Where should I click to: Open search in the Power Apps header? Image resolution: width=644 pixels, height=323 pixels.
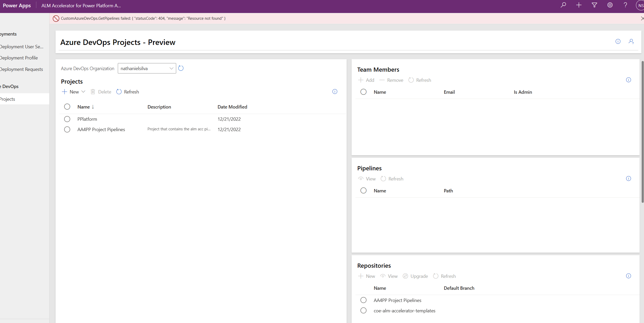[x=563, y=5]
